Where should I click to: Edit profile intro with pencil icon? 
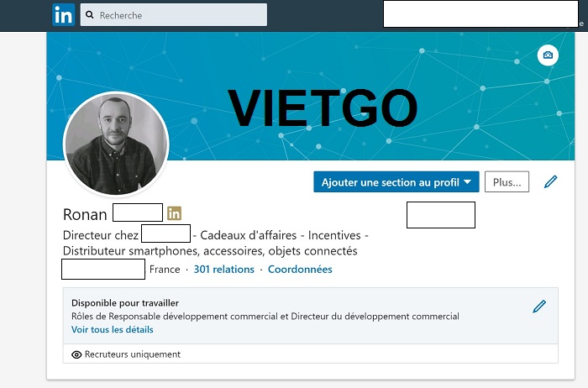(551, 181)
